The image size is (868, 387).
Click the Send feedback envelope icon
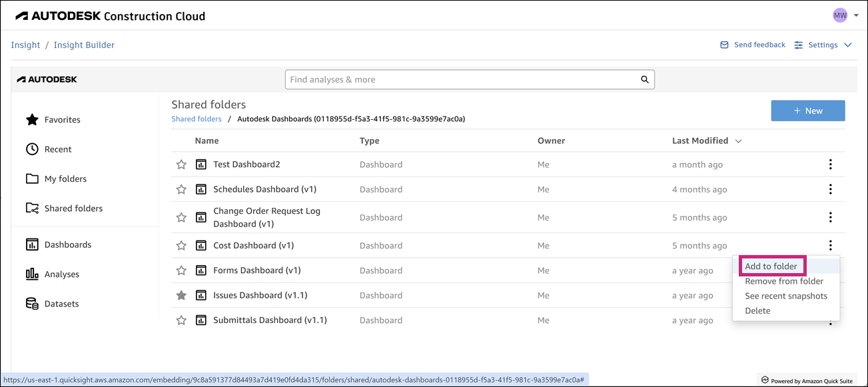pyautogui.click(x=724, y=45)
